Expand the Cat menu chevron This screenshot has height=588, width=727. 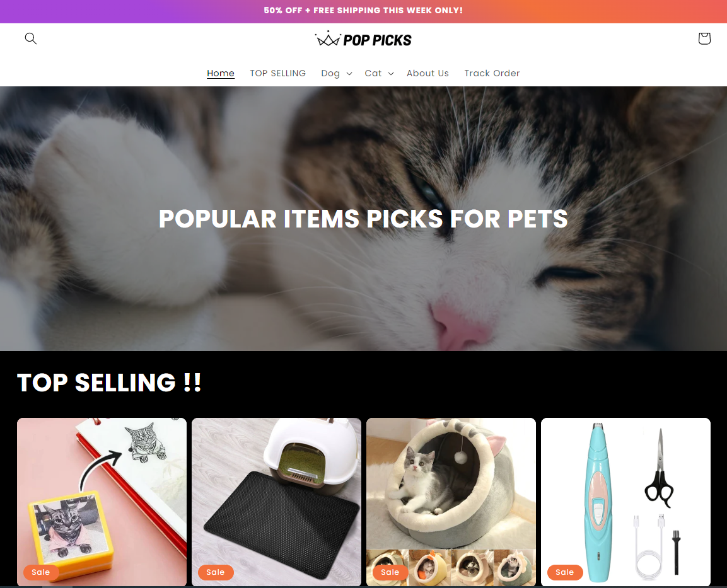click(x=391, y=74)
